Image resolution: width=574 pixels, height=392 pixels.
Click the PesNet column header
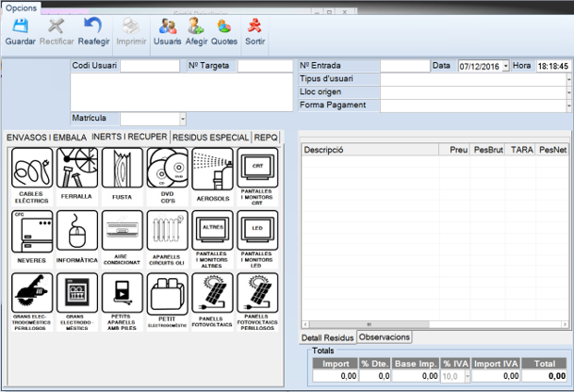[552, 150]
